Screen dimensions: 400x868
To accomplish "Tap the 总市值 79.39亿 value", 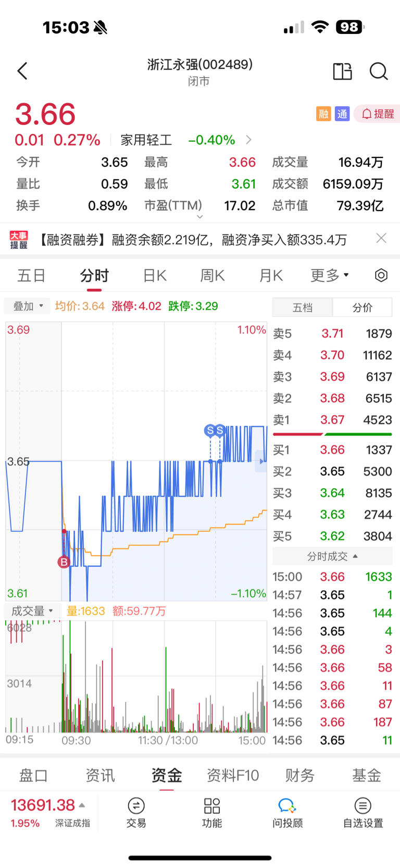I will click(360, 205).
